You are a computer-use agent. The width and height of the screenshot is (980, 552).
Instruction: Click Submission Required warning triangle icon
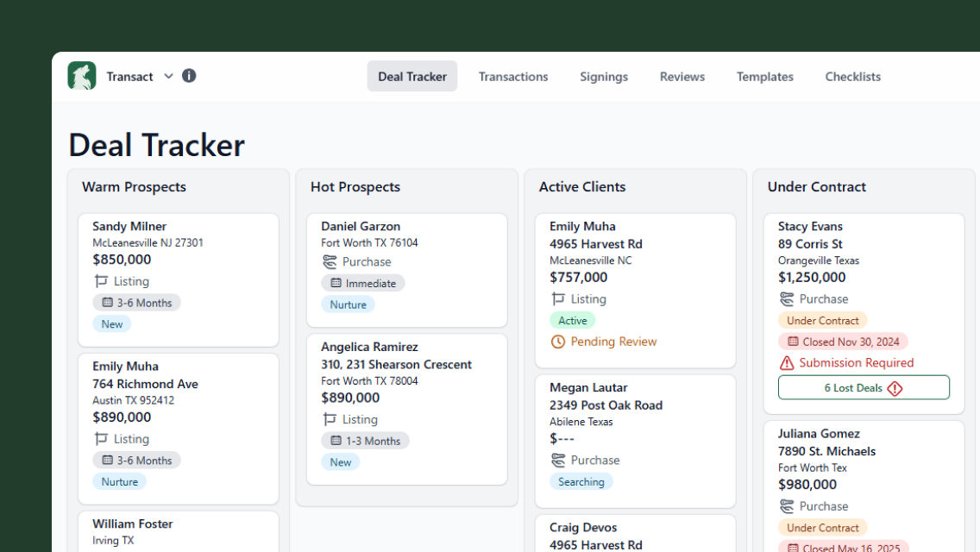point(786,362)
